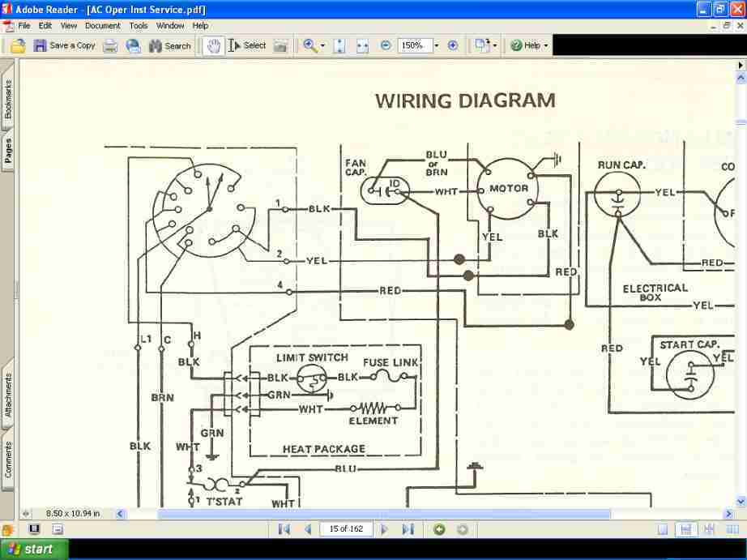
Task: Click the Save a Copy button
Action: coord(64,46)
